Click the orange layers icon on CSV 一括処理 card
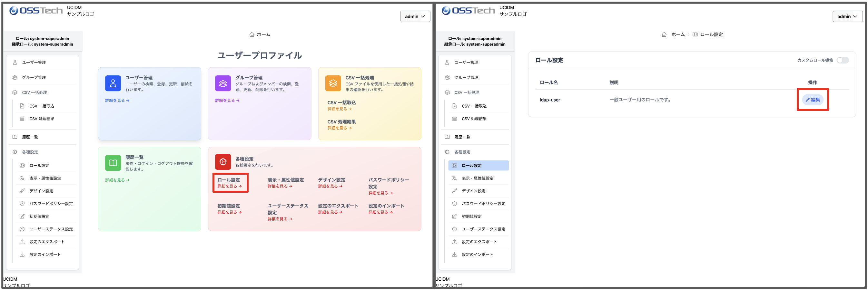 (332, 83)
